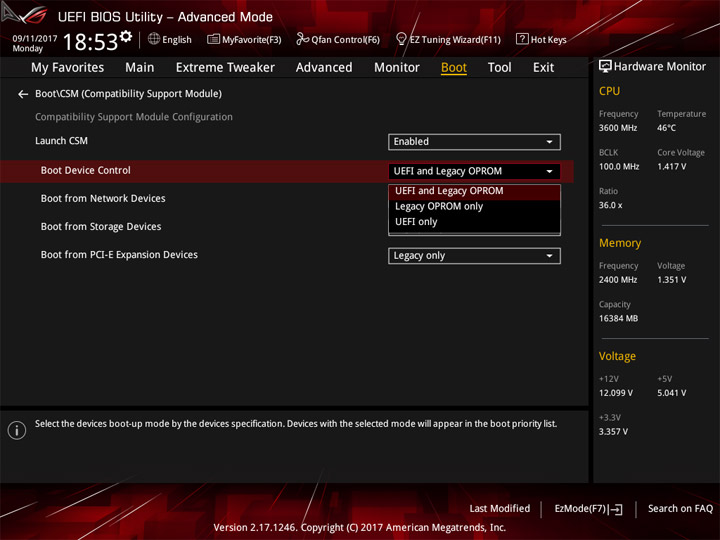The width and height of the screenshot is (720, 540).
Task: Click CPU frequency value 3600 MHz
Action: 618,128
